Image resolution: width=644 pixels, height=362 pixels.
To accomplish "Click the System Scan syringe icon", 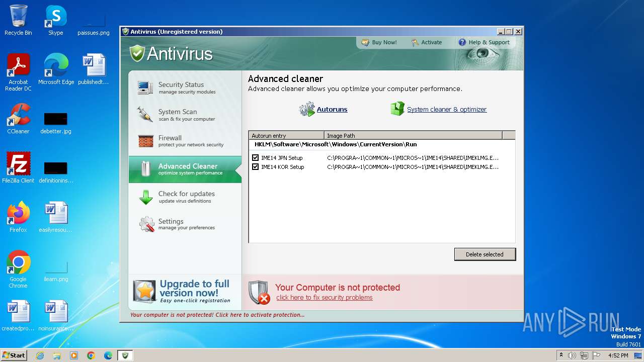I will pyautogui.click(x=145, y=115).
